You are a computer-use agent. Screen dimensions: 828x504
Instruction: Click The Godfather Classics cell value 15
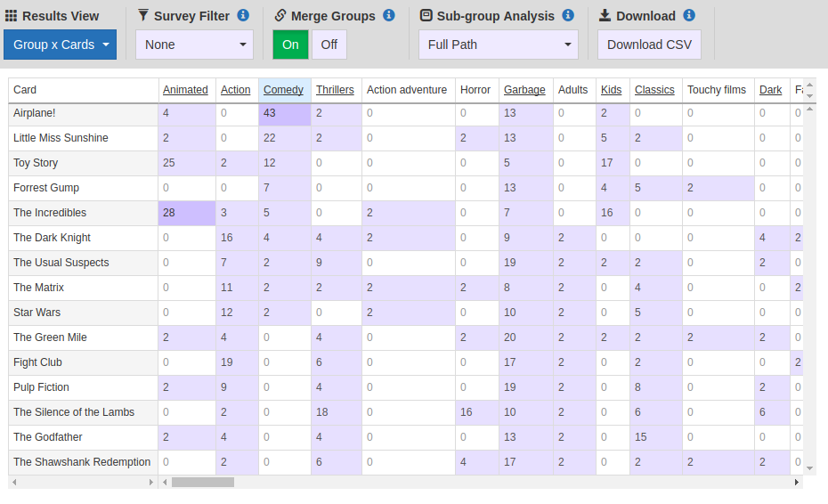pos(655,437)
